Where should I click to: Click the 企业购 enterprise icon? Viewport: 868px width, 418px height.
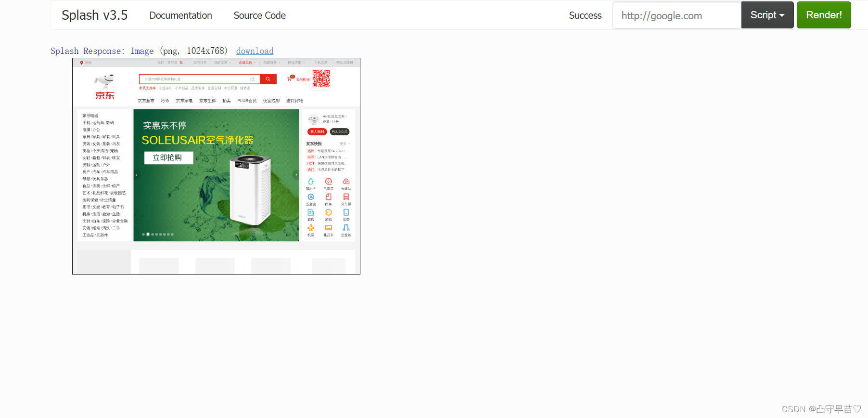346,228
